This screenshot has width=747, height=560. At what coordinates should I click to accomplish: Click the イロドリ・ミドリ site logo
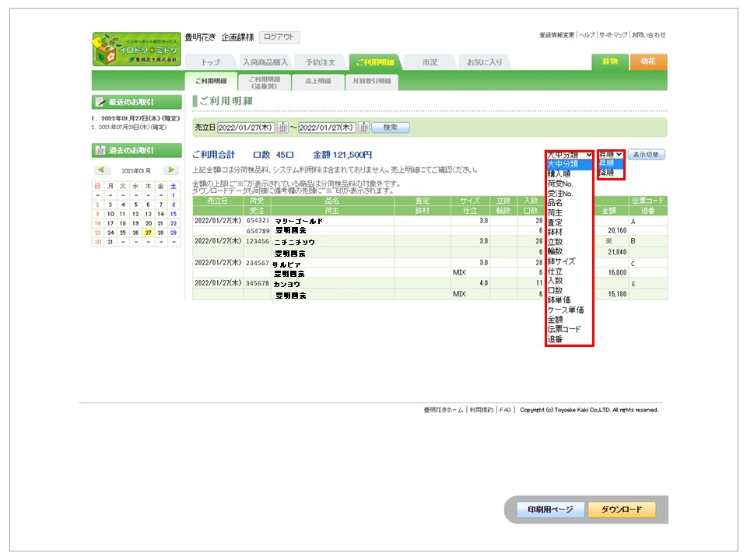point(136,49)
